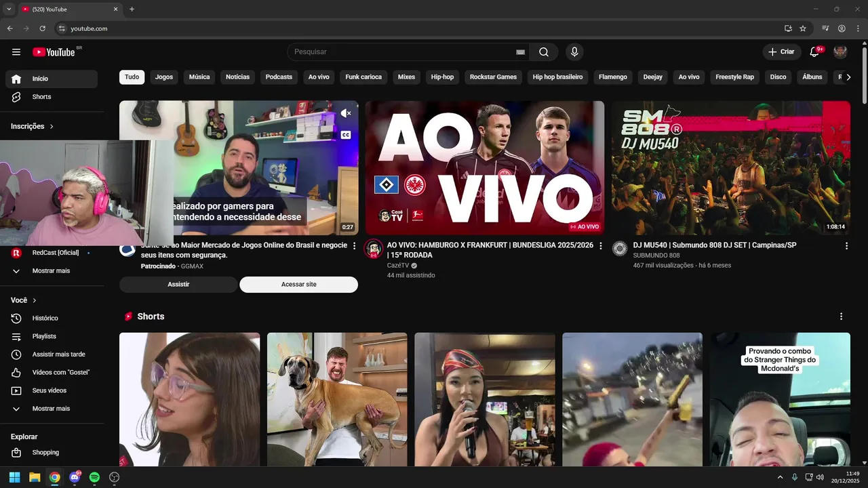Click the search magnifier button

click(x=544, y=52)
